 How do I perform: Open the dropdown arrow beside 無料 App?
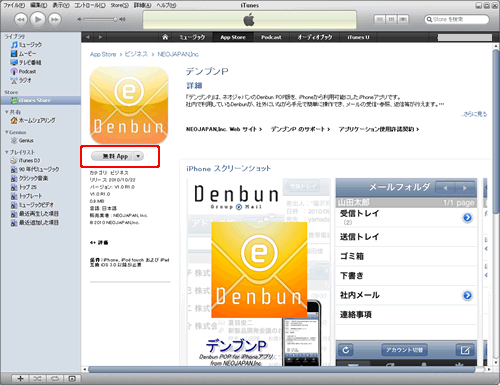pyautogui.click(x=138, y=156)
